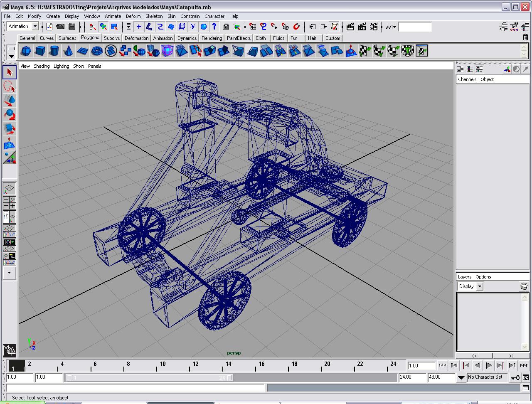Toggle snap to points
The image size is (532, 404).
[274, 27]
